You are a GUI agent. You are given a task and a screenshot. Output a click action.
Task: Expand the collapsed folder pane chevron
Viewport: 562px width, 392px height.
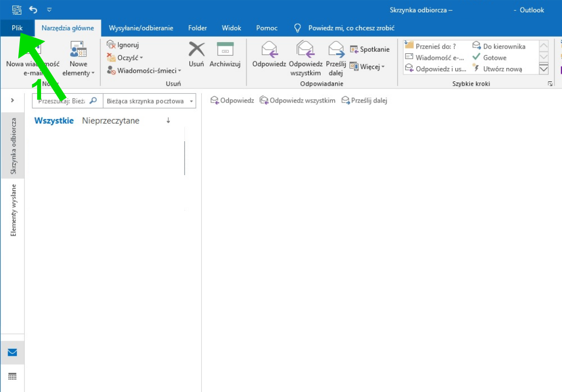click(x=12, y=100)
